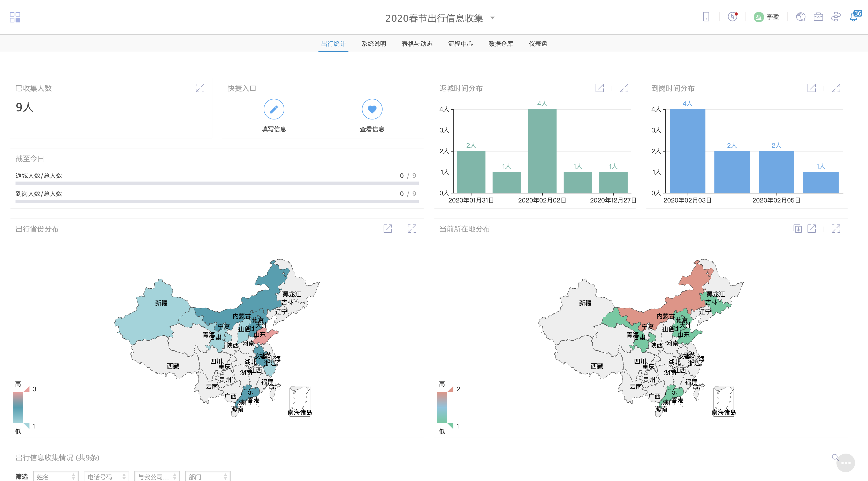Open the briefcase icon in header
The height and width of the screenshot is (481, 868).
pos(818,17)
